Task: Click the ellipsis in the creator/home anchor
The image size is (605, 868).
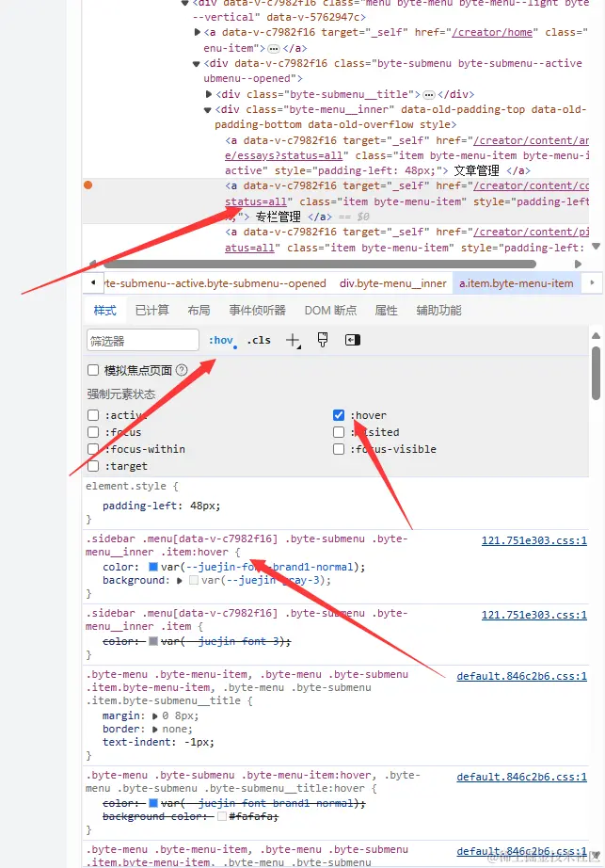Action: 273,48
